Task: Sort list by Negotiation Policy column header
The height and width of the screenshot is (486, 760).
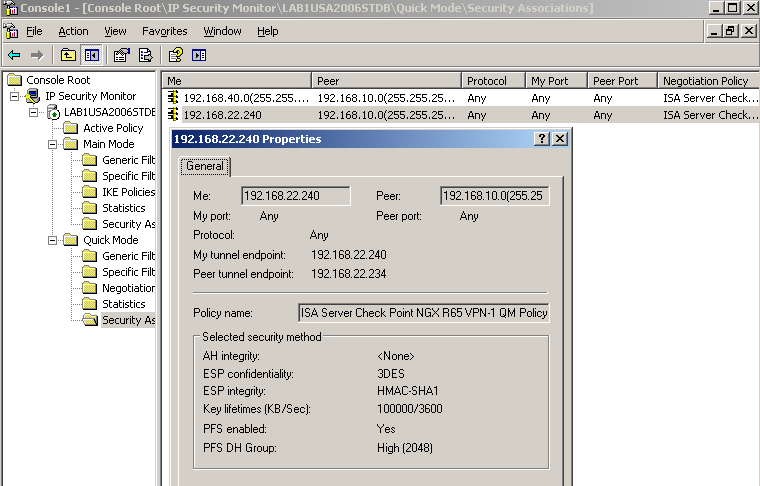Action: [x=709, y=80]
